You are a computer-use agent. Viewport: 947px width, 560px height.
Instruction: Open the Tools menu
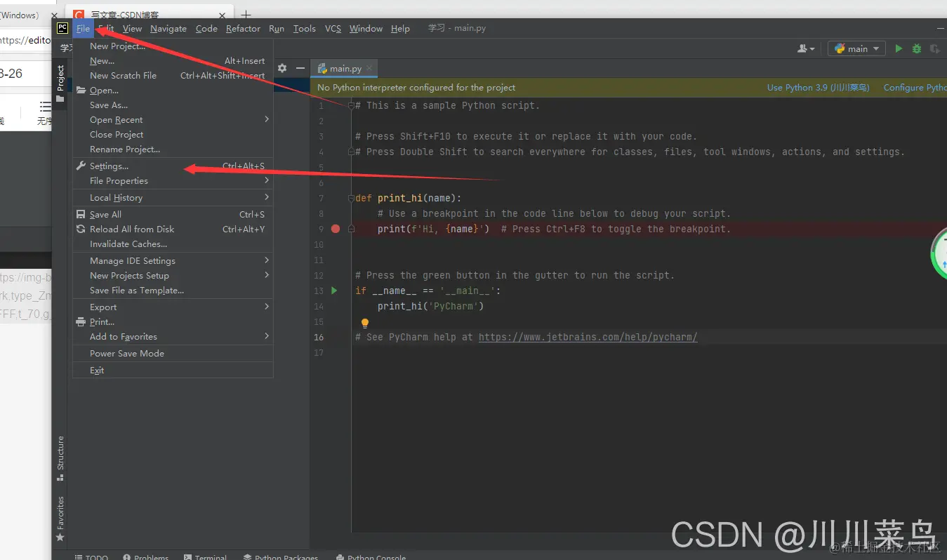304,28
